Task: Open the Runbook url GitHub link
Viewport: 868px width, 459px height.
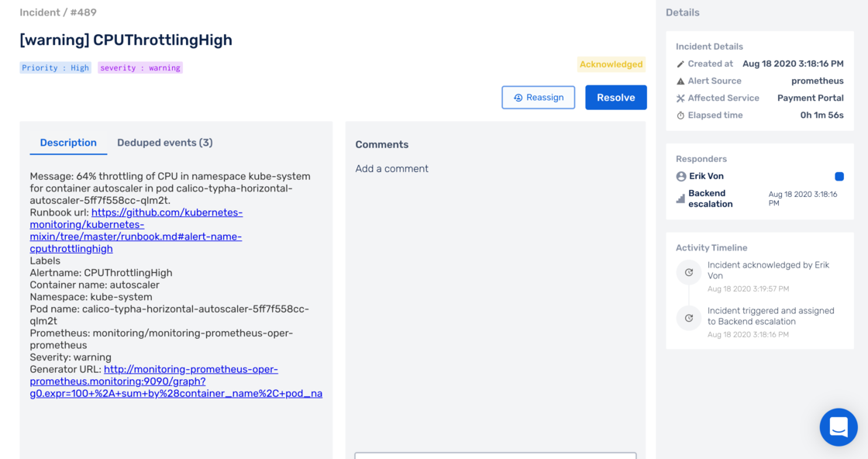Action: tap(136, 230)
